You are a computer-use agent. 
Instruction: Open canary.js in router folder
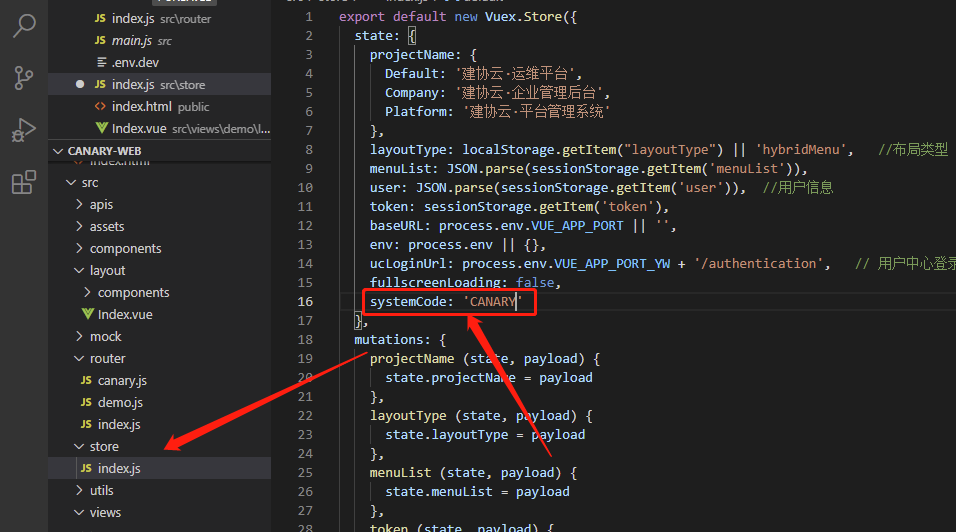point(160,380)
